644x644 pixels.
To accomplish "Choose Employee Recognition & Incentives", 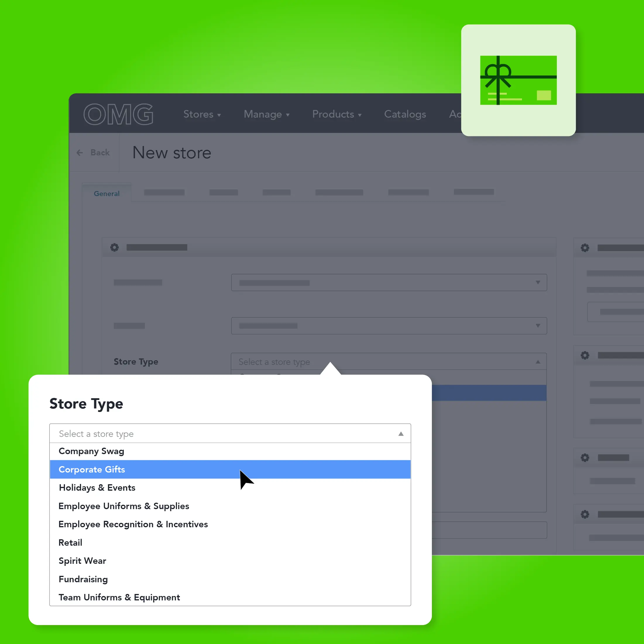I will click(x=133, y=524).
